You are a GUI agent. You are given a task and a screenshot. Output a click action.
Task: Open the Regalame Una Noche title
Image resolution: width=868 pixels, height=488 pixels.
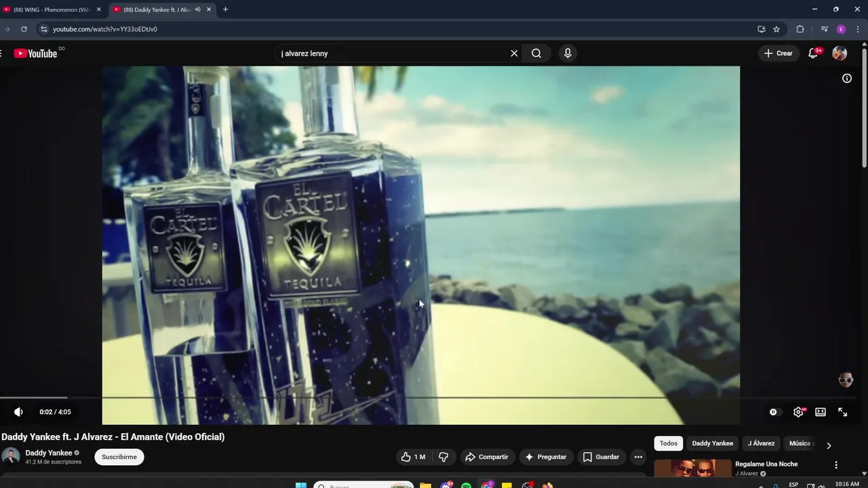tap(766, 464)
